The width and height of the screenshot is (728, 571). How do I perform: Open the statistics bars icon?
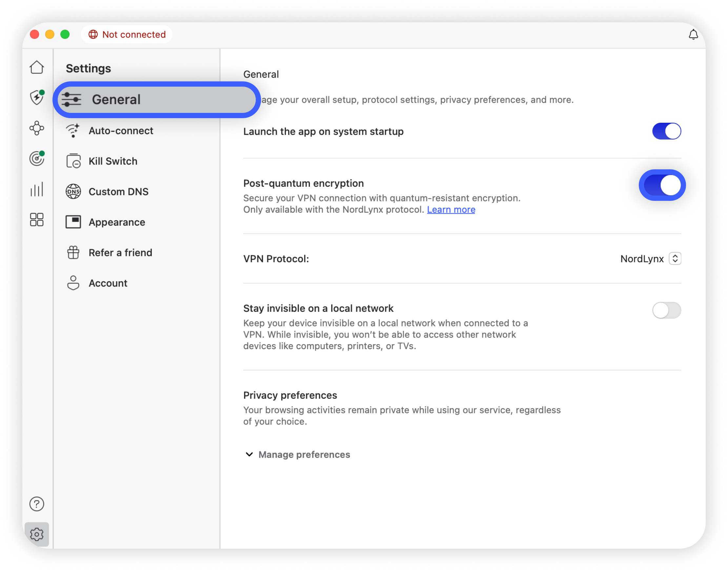pos(37,189)
